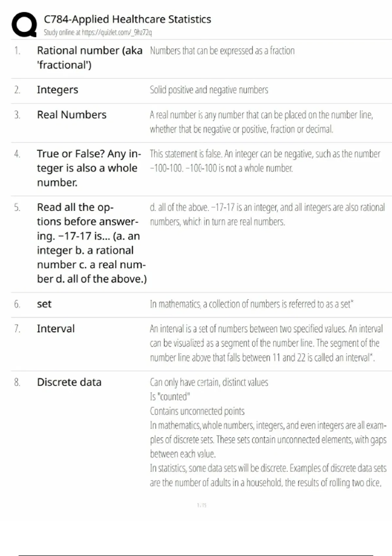
Task: Click the 'This statement is false' answer text
Action: pyautogui.click(x=265, y=161)
